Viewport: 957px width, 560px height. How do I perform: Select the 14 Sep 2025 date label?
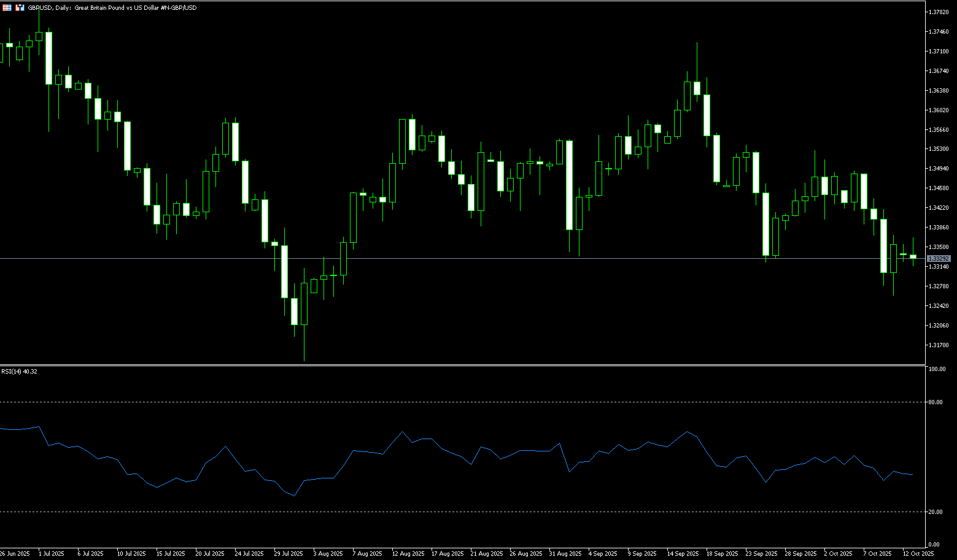click(683, 554)
